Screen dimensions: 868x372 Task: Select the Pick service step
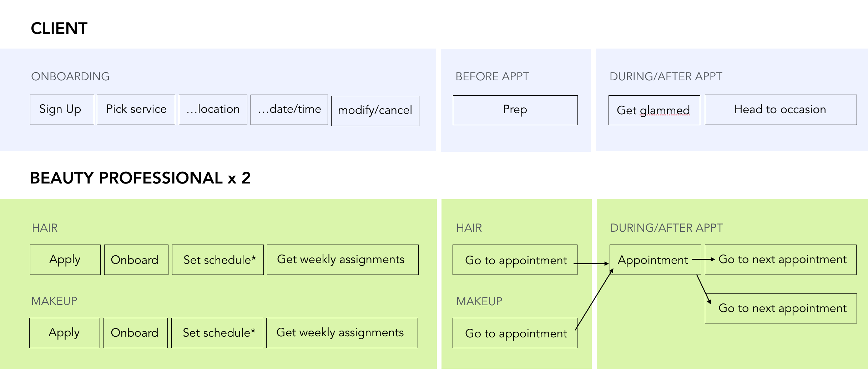pos(136,110)
